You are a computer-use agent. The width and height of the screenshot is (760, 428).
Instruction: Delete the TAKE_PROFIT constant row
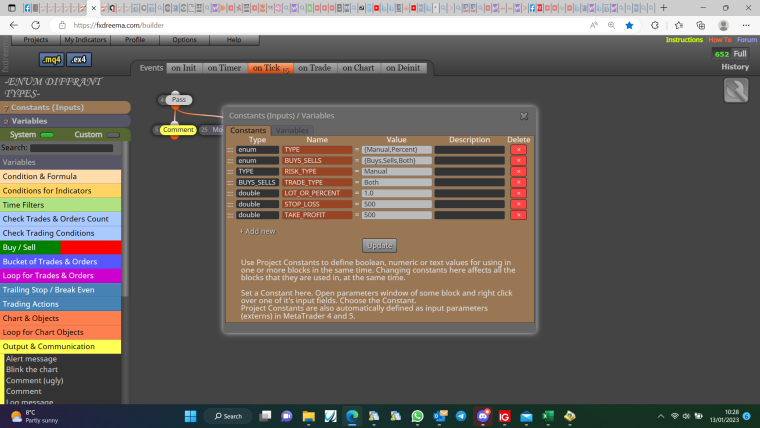tap(518, 215)
